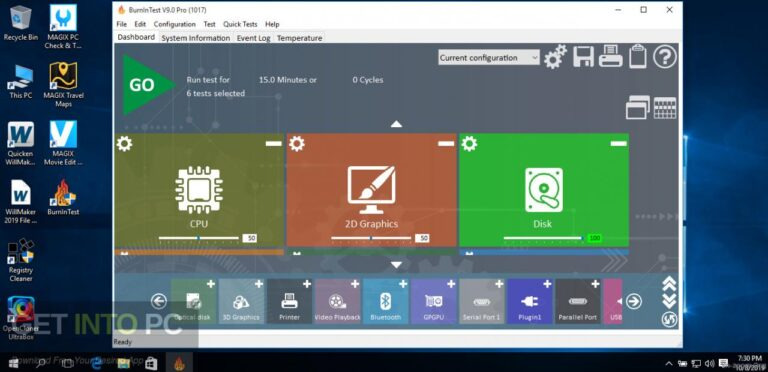768x372 pixels.
Task: Click the 15.0 Minutes duration text
Action: point(288,80)
